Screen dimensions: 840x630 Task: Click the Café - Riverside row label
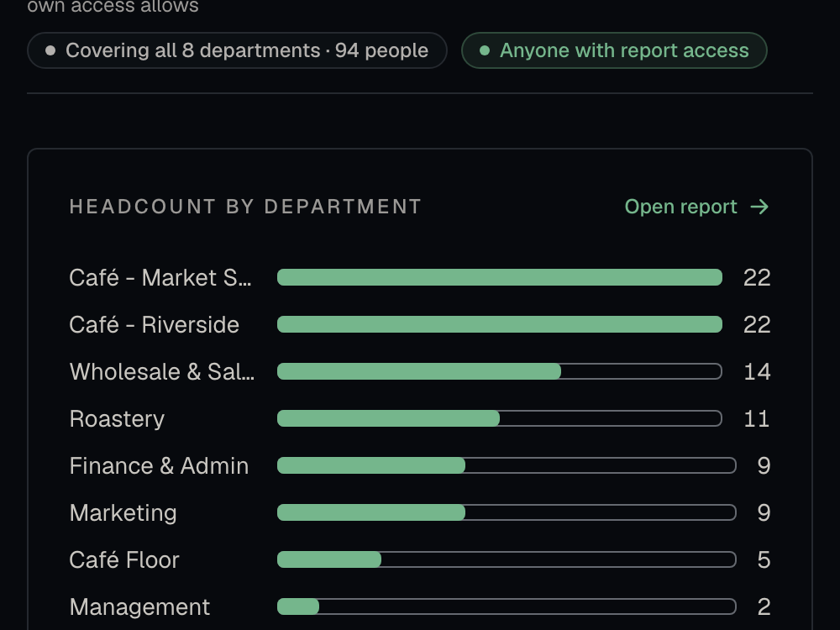[x=155, y=324]
